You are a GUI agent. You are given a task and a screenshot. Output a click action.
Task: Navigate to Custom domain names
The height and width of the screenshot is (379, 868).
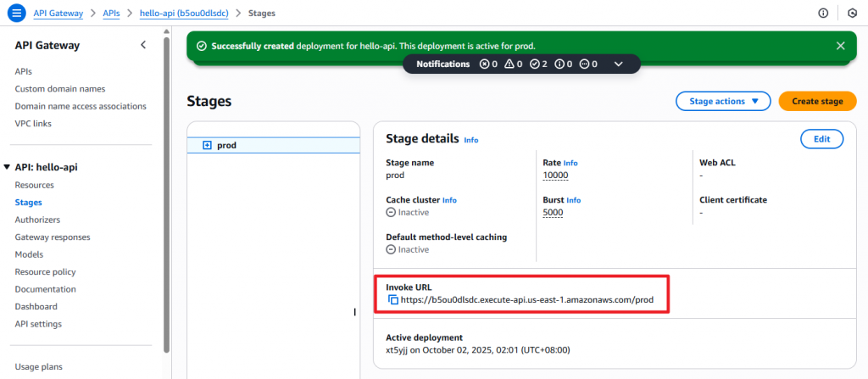(59, 89)
